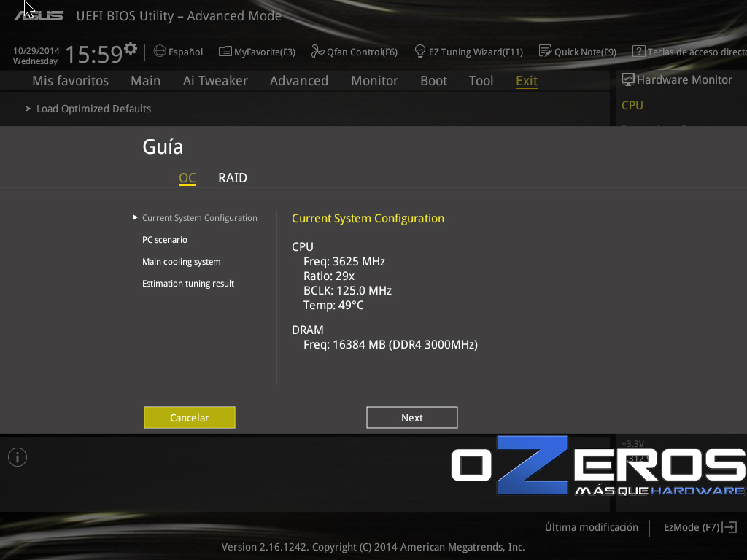
Task: Open the Ai Tweaker tab
Action: coord(215,80)
